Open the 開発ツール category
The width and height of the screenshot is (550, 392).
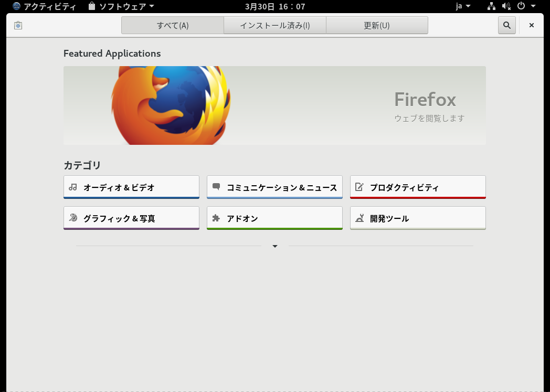pos(418,218)
